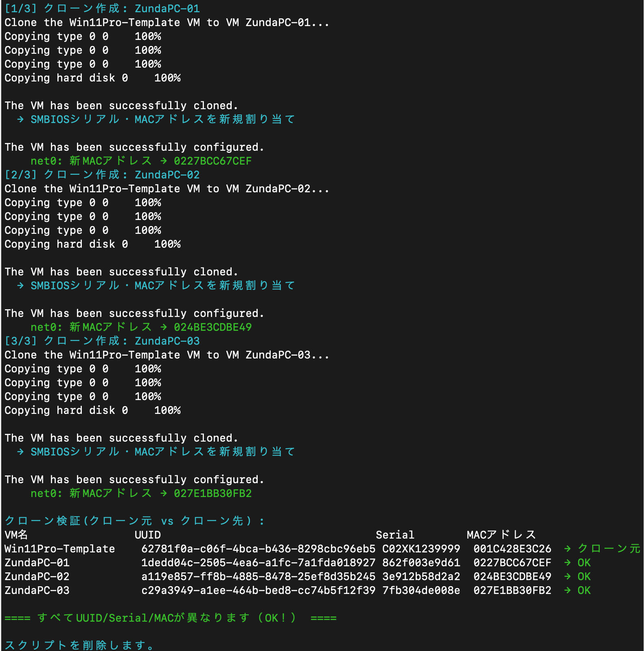This screenshot has height=651, width=644.
Task: Click the UUID c29a3949-a1ee-464b-bed8-cc74b5f12f39
Action: click(258, 590)
